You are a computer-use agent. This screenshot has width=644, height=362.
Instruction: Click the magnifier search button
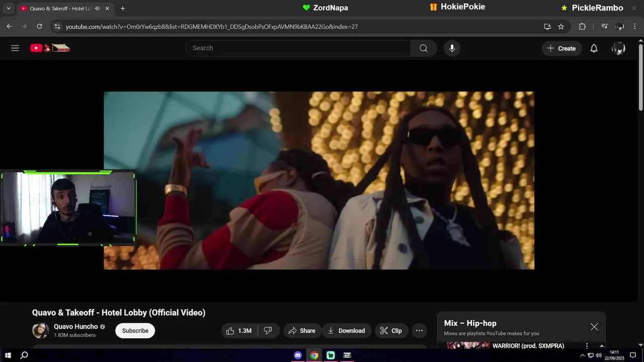click(424, 48)
